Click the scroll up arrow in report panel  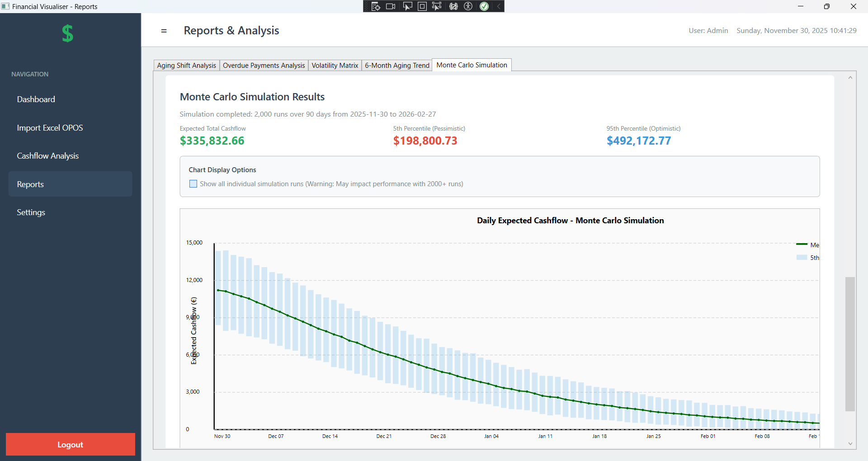(850, 78)
